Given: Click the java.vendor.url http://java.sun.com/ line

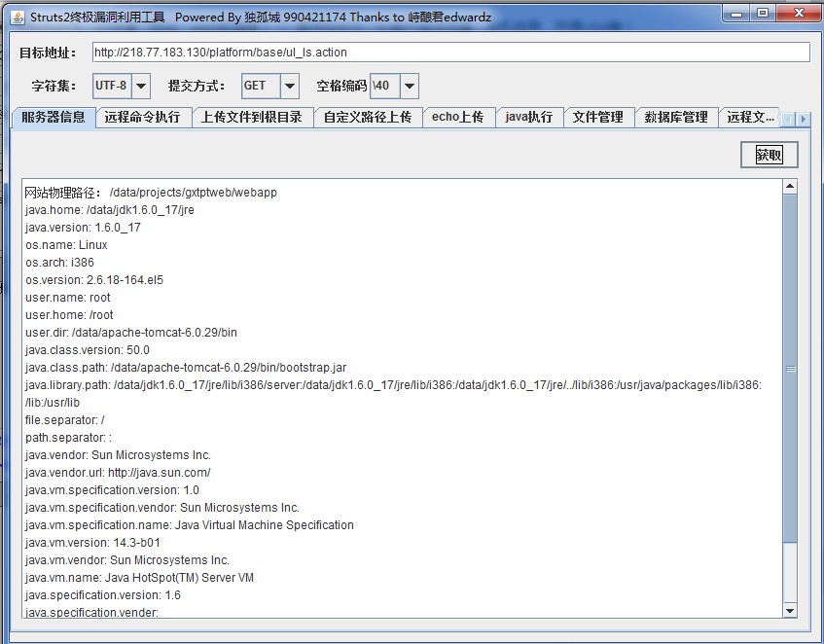Looking at the screenshot, I should (118, 473).
